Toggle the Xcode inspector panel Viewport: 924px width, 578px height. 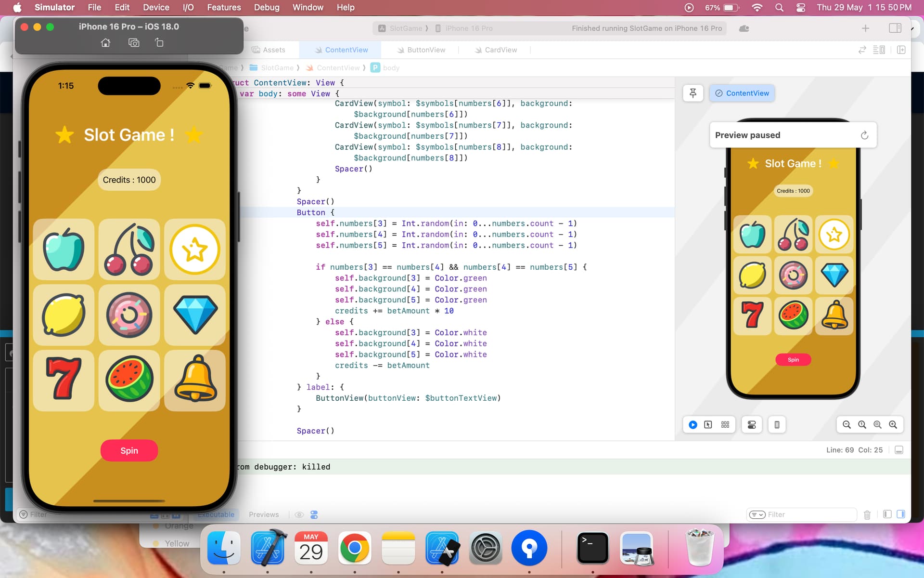(x=895, y=28)
